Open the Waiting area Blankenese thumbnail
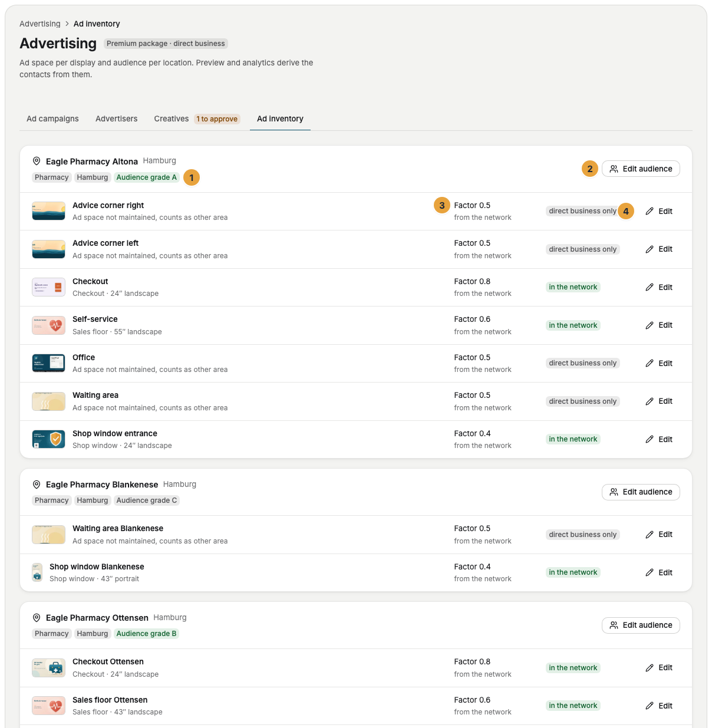This screenshot has width=712, height=728. point(48,535)
